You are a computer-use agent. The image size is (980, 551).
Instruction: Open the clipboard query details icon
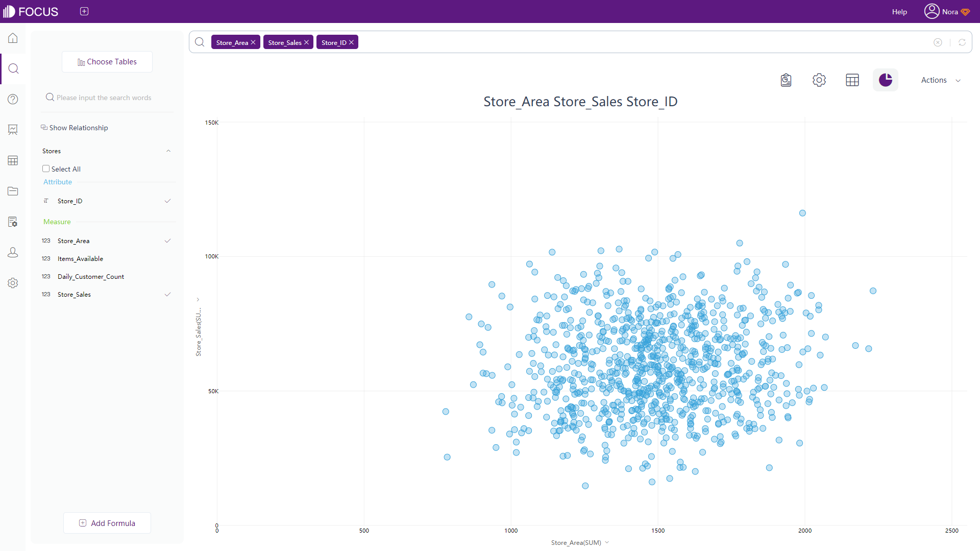(x=786, y=80)
